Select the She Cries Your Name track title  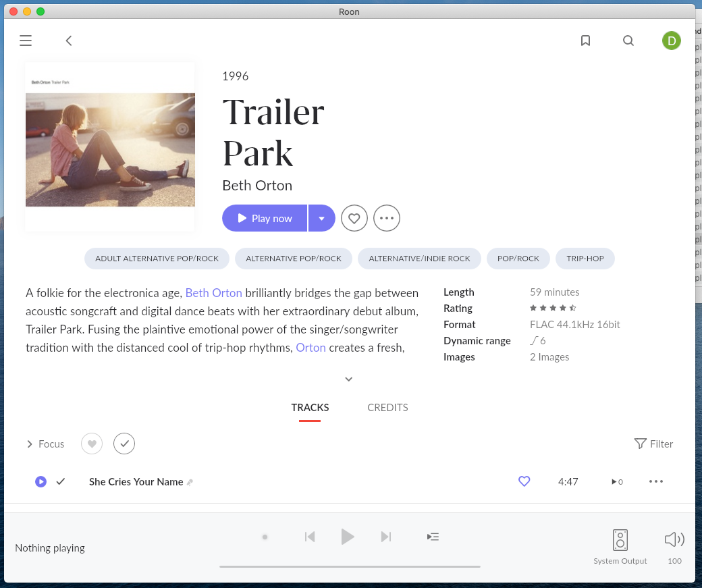(x=136, y=482)
